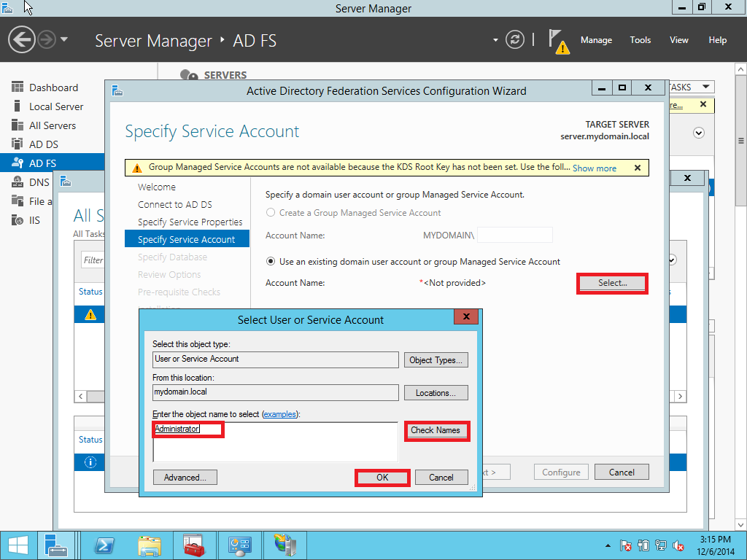
Task: Click the object name field containing Administrator
Action: pos(186,429)
